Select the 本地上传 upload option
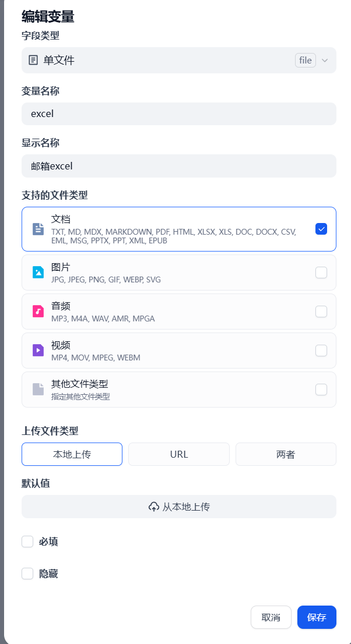This screenshot has height=644, width=351. coord(72,454)
